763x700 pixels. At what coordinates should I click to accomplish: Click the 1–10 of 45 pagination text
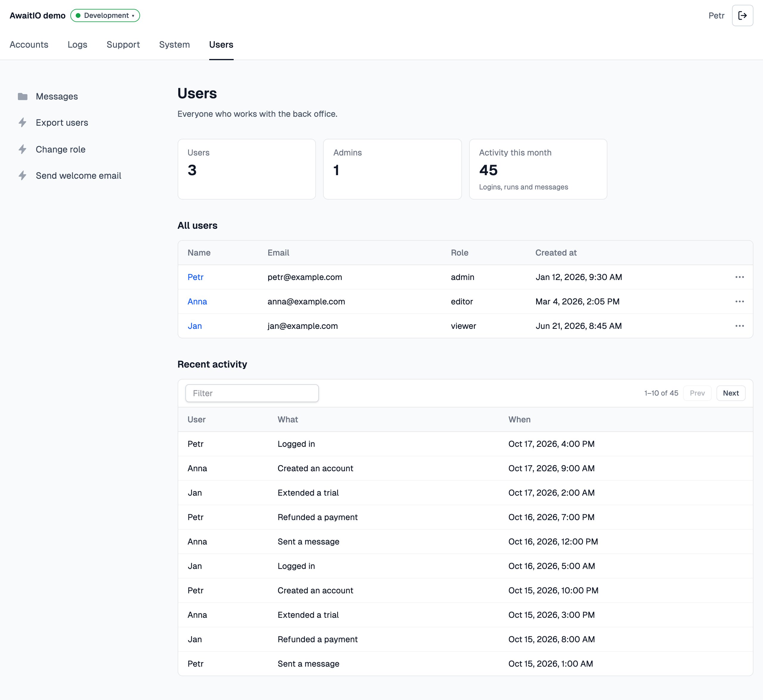[661, 393]
